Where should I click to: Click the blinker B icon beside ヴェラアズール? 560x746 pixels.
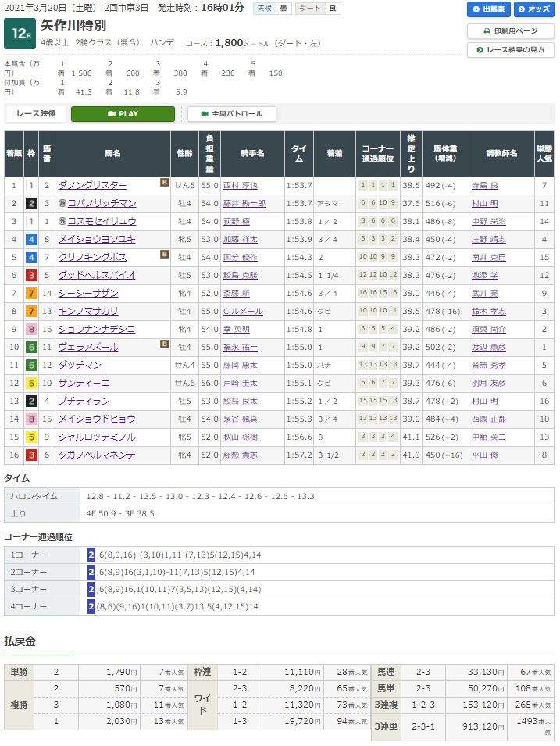[164, 344]
